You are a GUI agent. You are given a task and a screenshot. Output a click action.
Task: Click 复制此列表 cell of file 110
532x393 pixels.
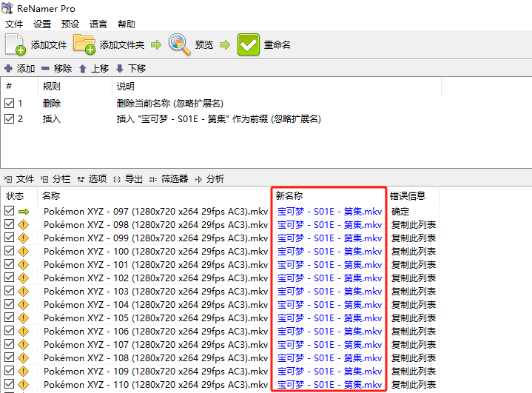pyautogui.click(x=414, y=385)
